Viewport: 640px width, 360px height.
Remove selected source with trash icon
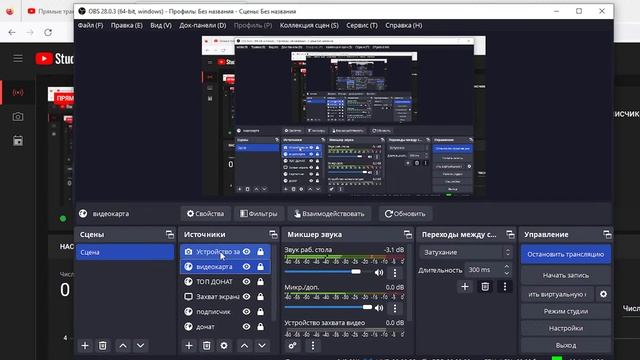coord(207,346)
